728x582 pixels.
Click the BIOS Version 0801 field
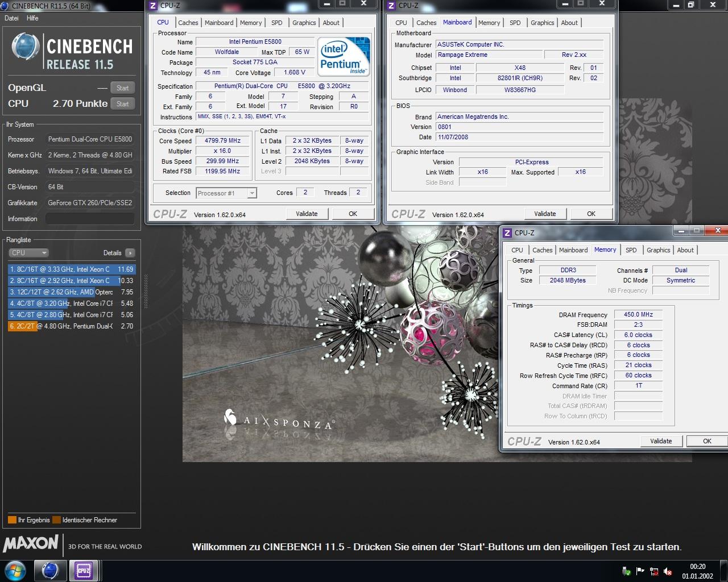519,127
